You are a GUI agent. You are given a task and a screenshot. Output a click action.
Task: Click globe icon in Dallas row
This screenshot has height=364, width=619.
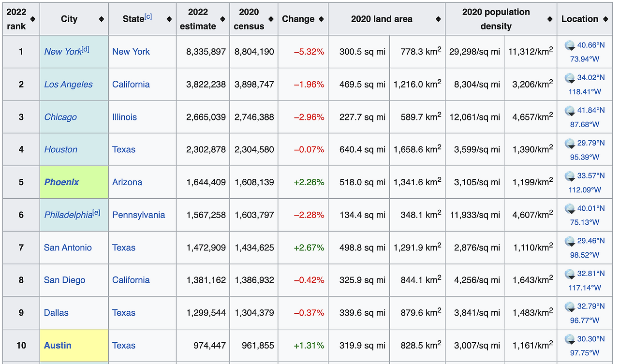[570, 306]
